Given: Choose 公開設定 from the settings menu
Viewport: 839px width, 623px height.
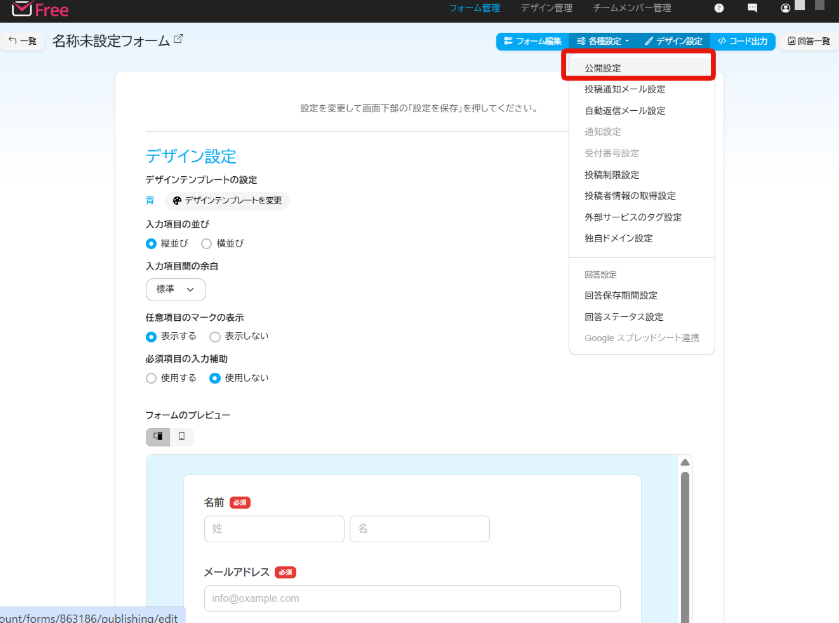Looking at the screenshot, I should 603,68.
